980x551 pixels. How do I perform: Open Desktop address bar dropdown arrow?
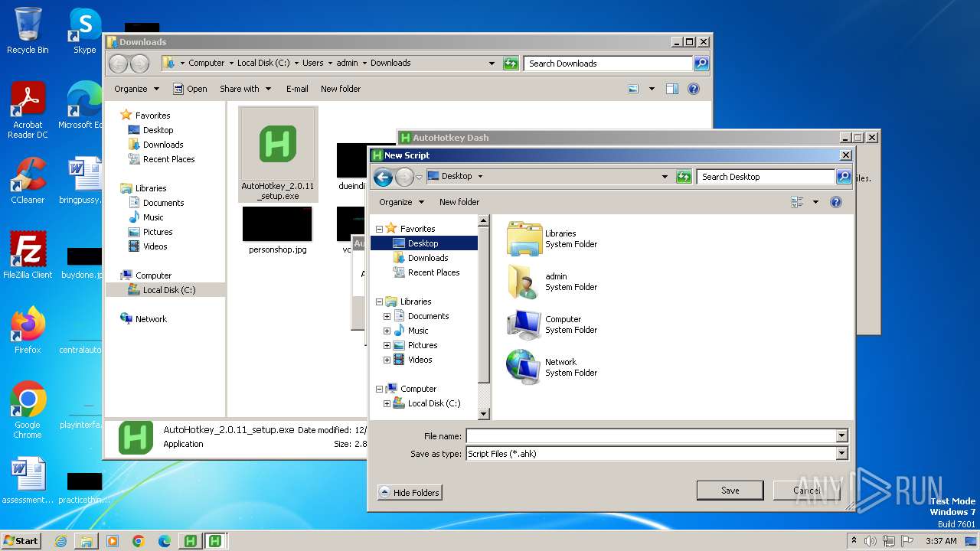[665, 177]
